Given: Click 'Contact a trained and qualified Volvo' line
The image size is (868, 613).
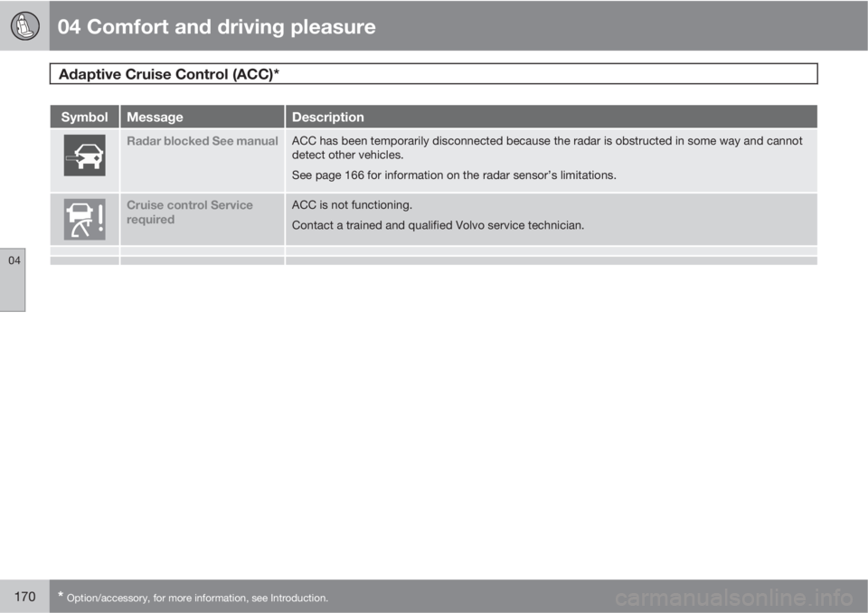Looking at the screenshot, I should [438, 225].
